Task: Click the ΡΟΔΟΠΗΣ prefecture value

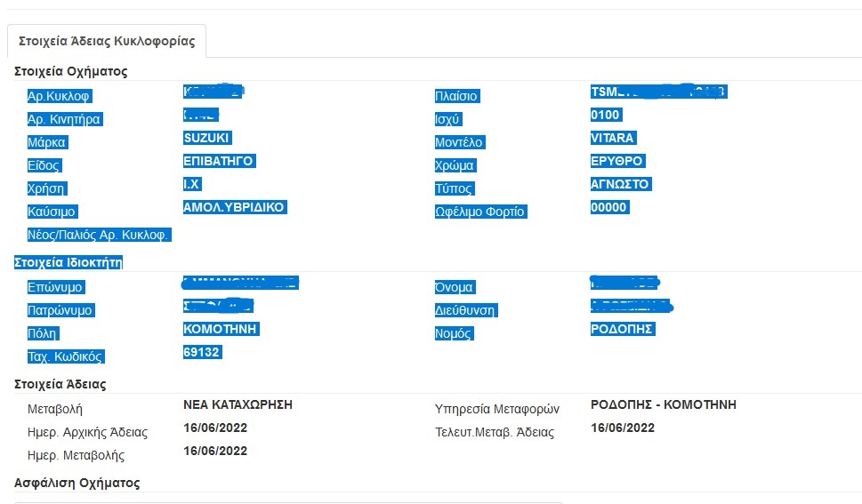Action: coord(623,329)
